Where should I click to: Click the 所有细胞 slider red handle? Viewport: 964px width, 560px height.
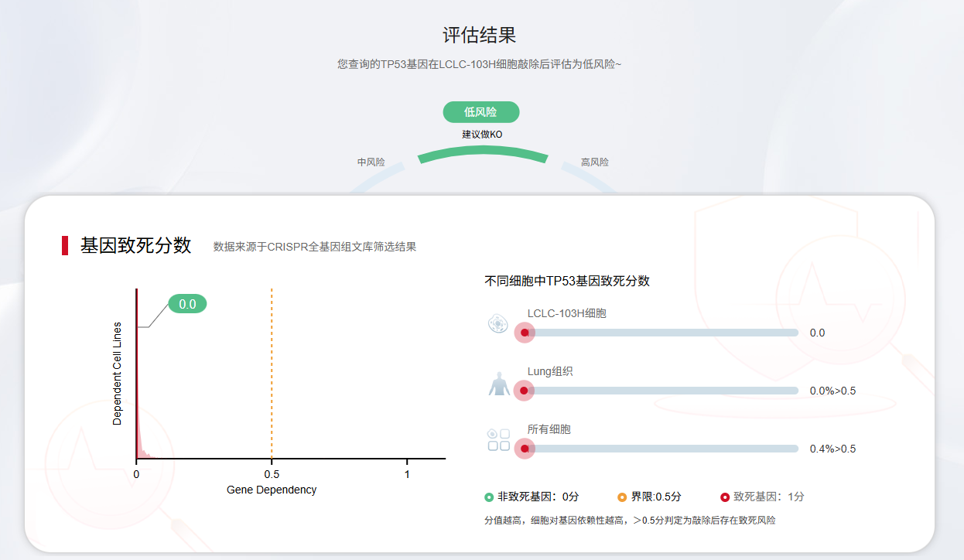click(525, 449)
